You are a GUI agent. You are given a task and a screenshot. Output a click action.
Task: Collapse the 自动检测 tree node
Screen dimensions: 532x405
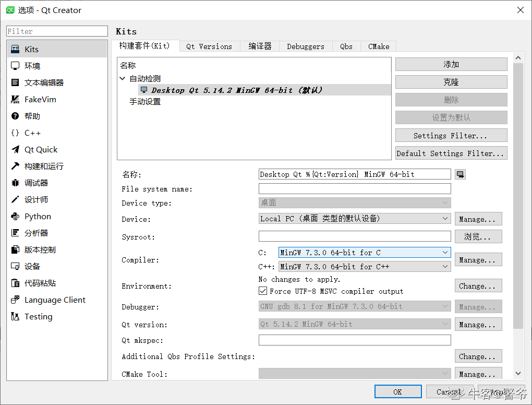click(123, 78)
